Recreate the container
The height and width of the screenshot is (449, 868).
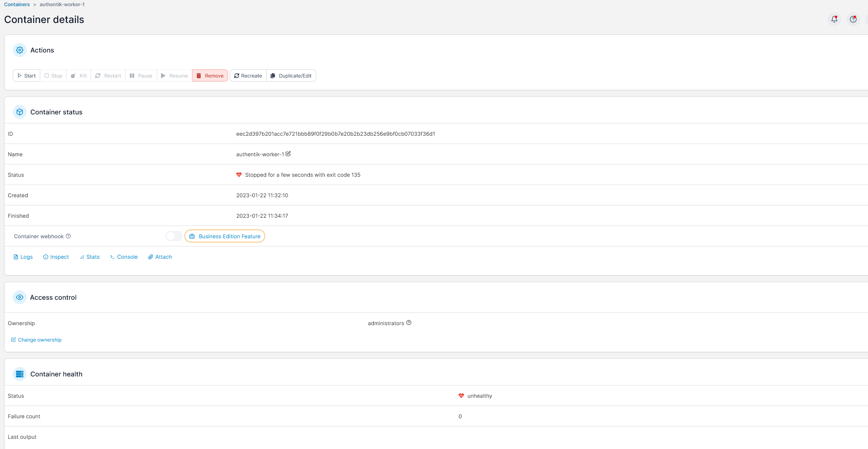pyautogui.click(x=248, y=76)
